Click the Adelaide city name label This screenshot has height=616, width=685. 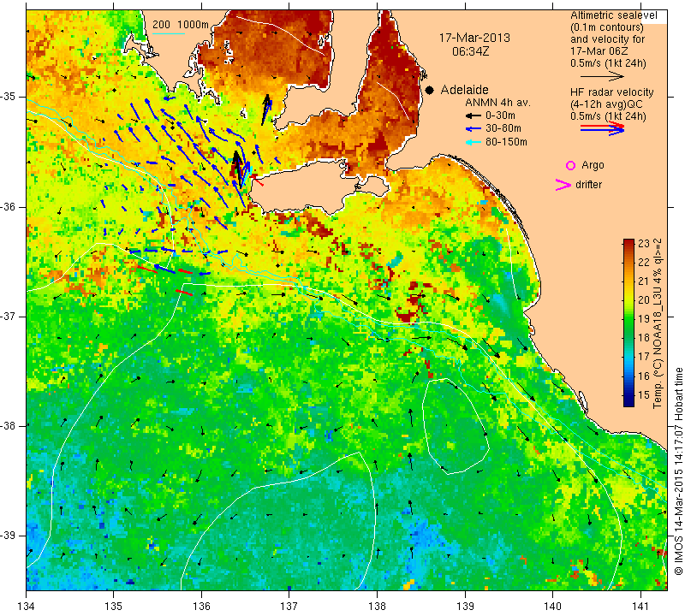coord(464,90)
